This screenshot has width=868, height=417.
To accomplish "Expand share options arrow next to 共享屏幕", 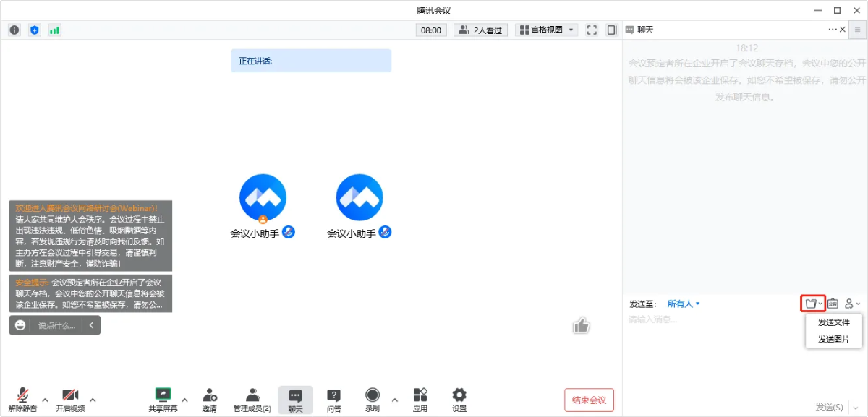I will (x=184, y=399).
